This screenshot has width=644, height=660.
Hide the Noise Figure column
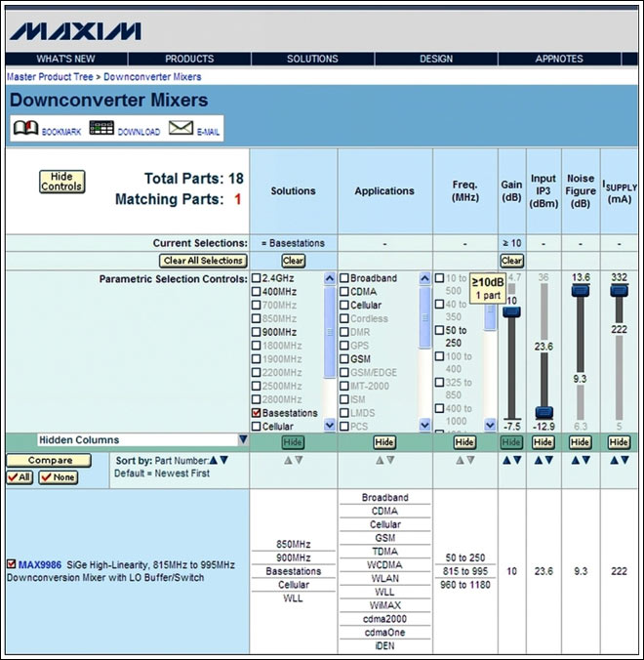[x=580, y=442]
